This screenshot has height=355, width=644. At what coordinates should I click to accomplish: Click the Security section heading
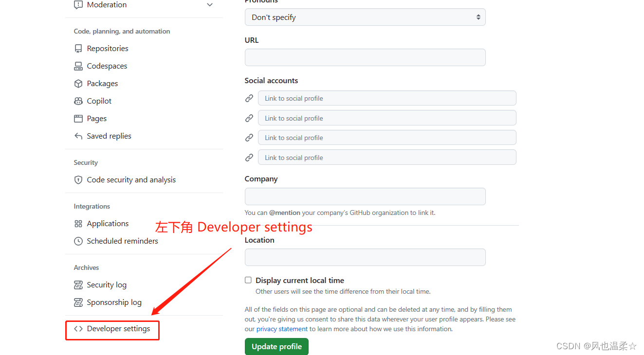click(86, 162)
